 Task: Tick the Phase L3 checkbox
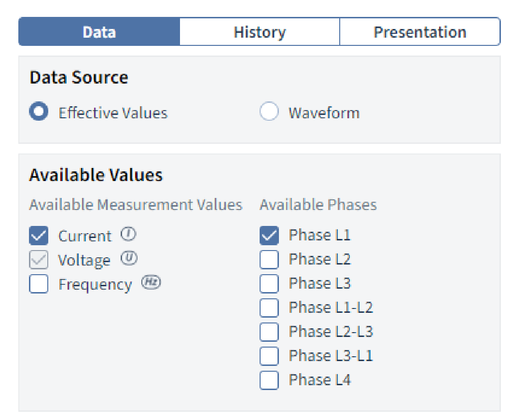pyautogui.click(x=269, y=283)
